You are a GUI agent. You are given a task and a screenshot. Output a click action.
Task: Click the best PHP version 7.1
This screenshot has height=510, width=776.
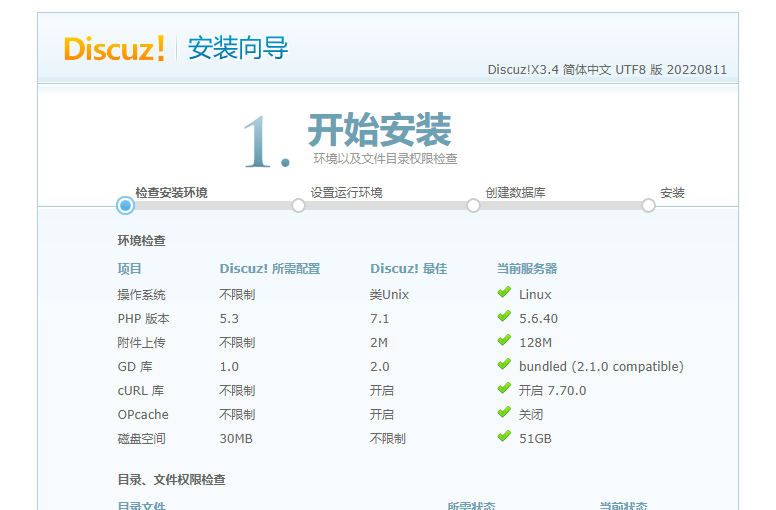pyautogui.click(x=380, y=319)
